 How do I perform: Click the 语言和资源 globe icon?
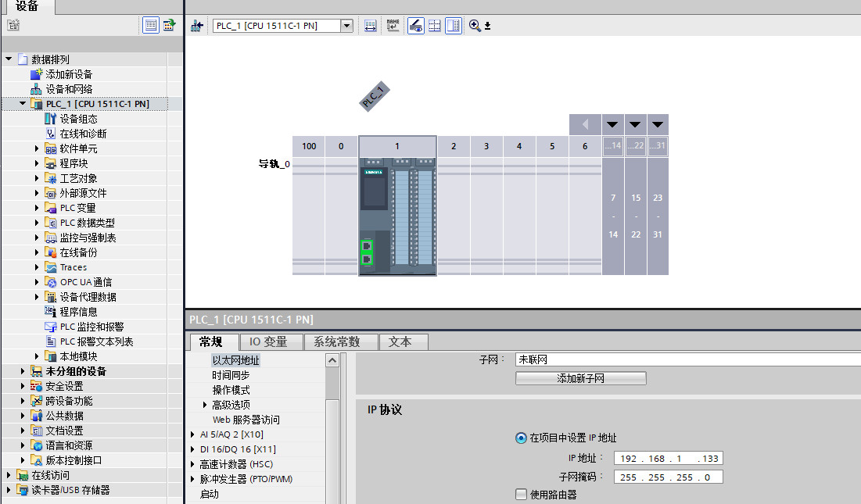coord(36,445)
